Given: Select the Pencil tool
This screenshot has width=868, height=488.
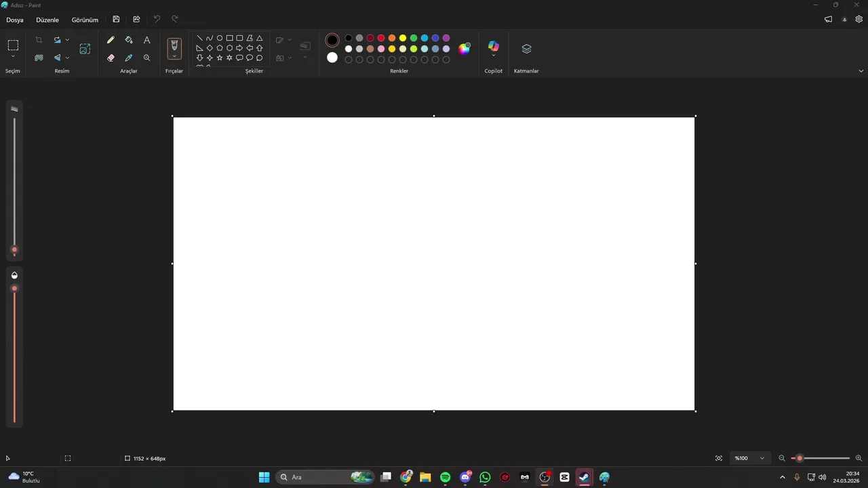Looking at the screenshot, I should (111, 40).
